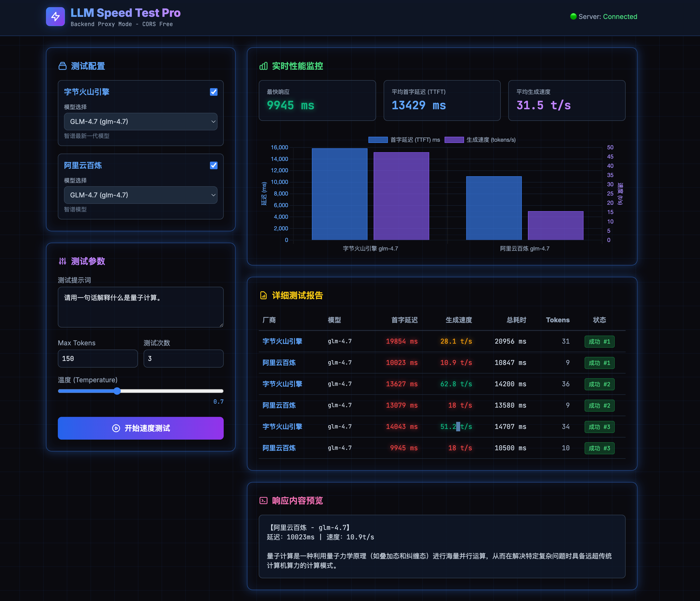Viewport: 700px width, 601px height.
Task: Toggle the 生成速度 (tokens/s) legend swatch
Action: tap(454, 140)
